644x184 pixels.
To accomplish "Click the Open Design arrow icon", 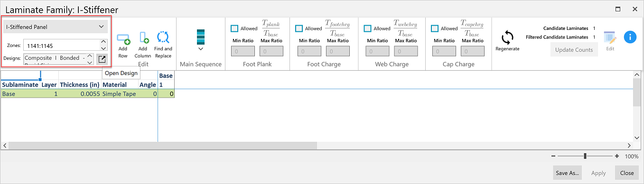I will click(x=102, y=59).
